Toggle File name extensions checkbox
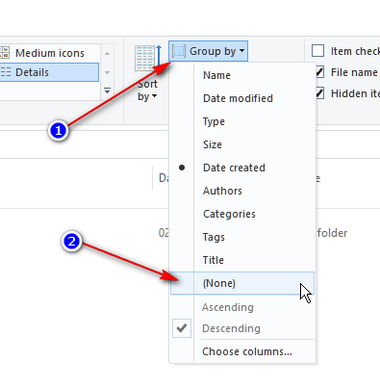The image size is (380, 388). click(320, 72)
